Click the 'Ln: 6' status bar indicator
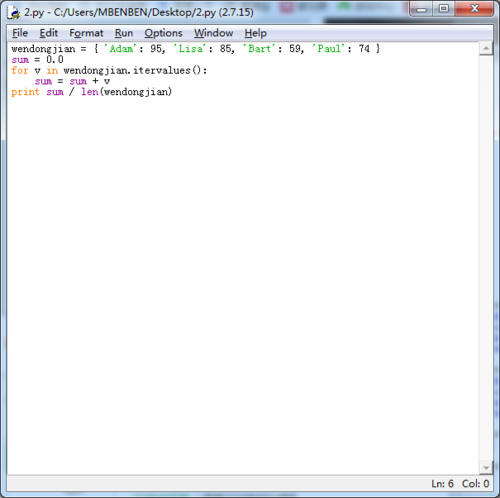 (442, 483)
